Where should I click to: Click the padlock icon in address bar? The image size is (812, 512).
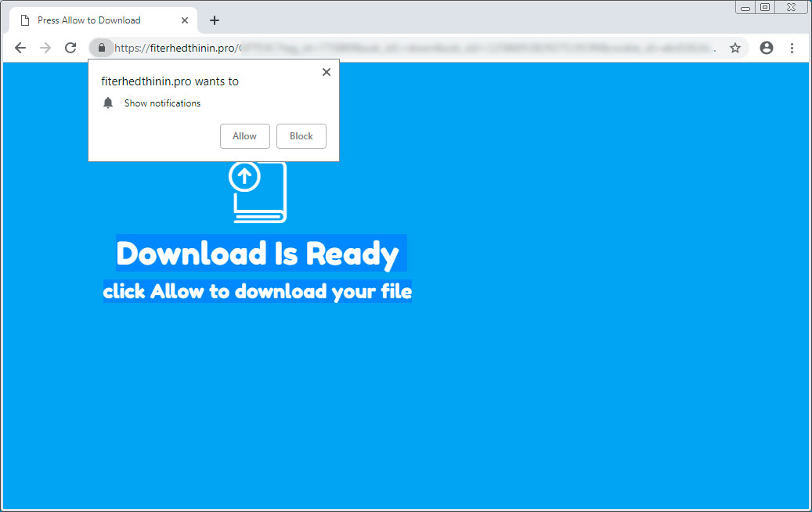click(102, 48)
